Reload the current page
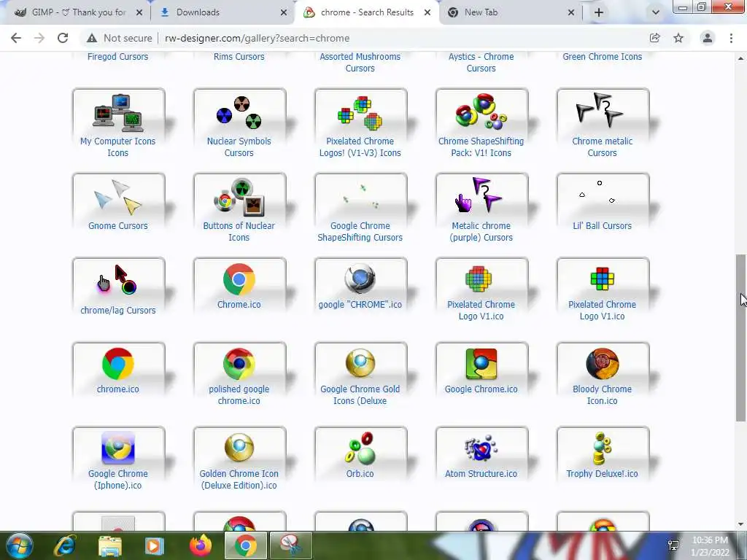 pos(63,38)
